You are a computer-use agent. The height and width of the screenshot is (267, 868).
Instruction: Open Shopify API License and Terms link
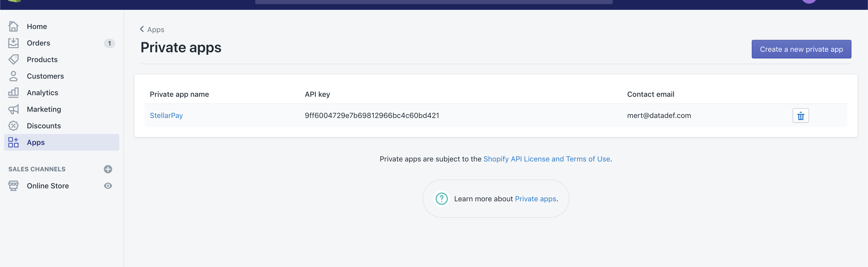point(547,159)
